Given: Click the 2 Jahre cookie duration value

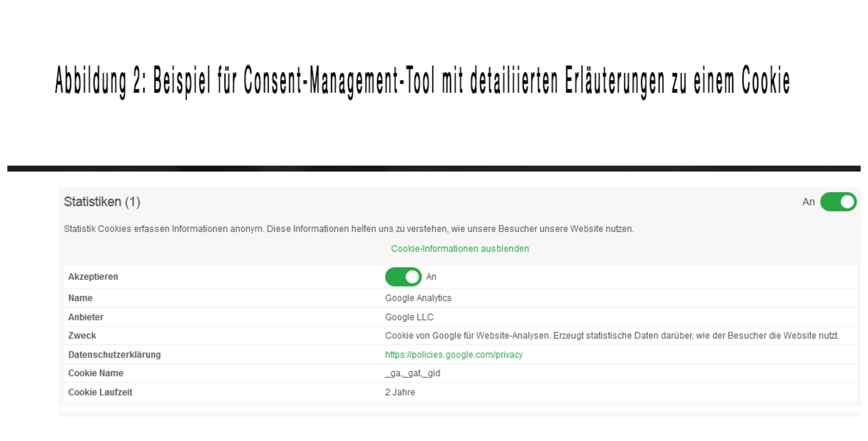Looking at the screenshot, I should tap(400, 393).
